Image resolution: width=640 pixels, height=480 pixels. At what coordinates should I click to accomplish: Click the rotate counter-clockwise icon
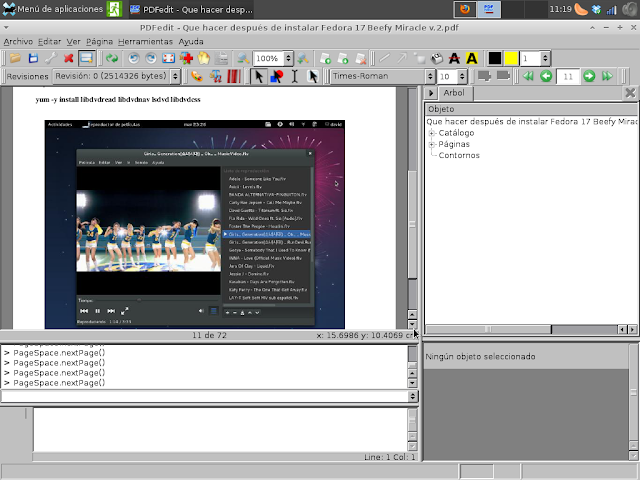(133, 58)
